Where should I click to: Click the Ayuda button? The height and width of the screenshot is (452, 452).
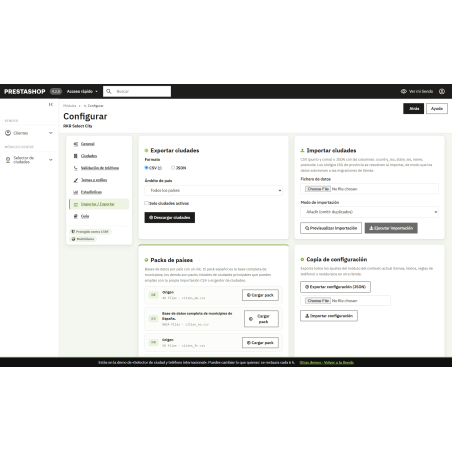point(437,109)
